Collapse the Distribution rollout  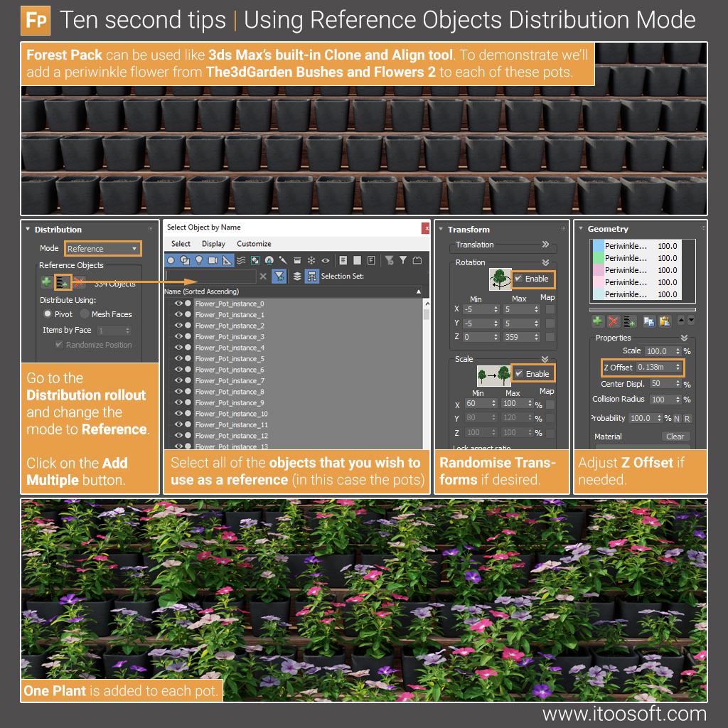click(x=28, y=230)
